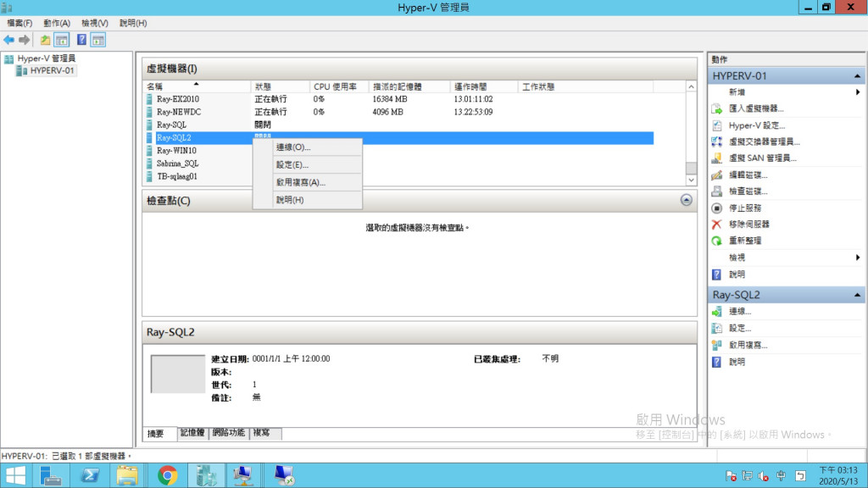The image size is (868, 488).
Task: Click the CPU 使用率 column header
Action: 339,86
